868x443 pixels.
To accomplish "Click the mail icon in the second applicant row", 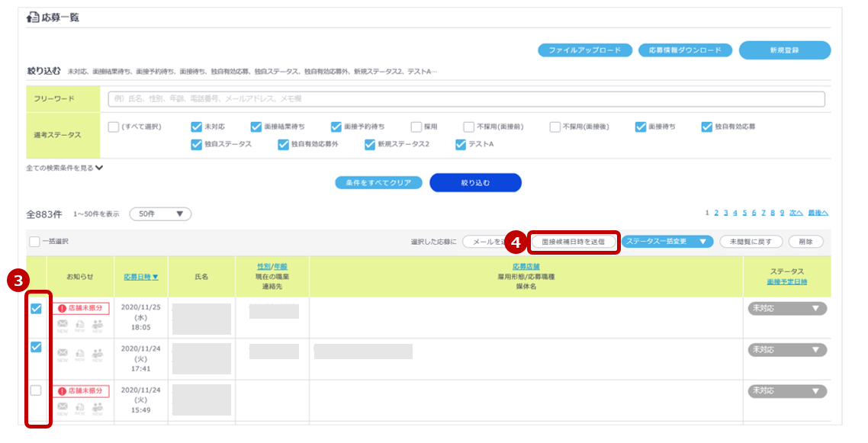I will tap(63, 354).
